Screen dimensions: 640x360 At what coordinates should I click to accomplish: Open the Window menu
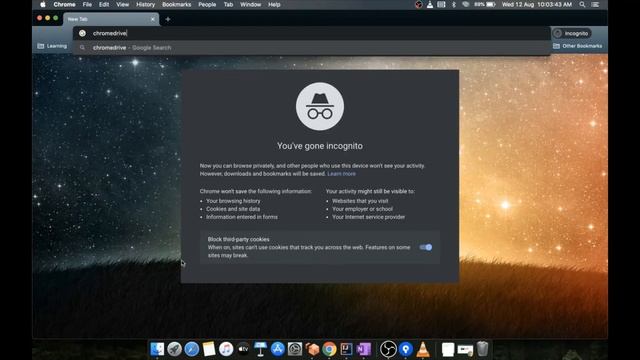point(250,4)
